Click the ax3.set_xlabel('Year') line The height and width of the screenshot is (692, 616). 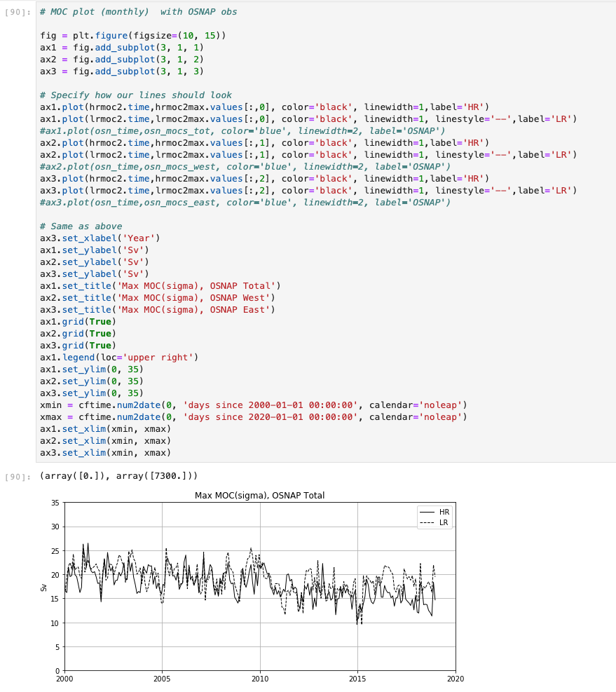pos(100,238)
